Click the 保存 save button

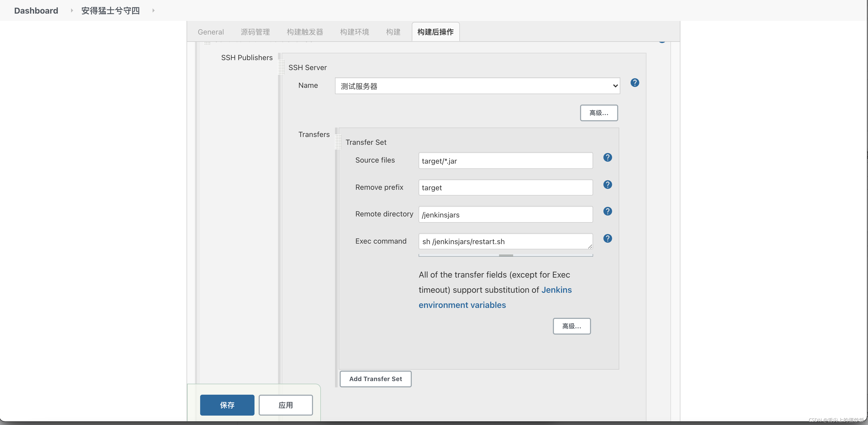coord(227,405)
